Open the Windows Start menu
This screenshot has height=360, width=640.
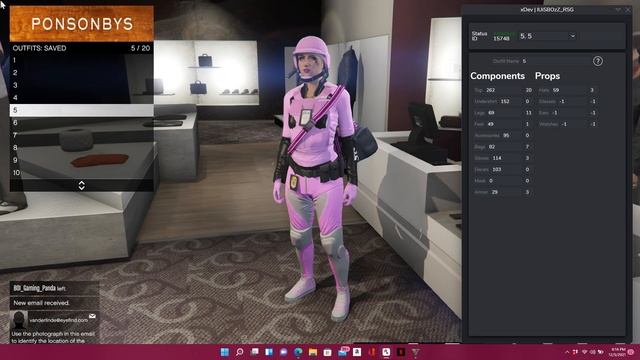(x=224, y=352)
